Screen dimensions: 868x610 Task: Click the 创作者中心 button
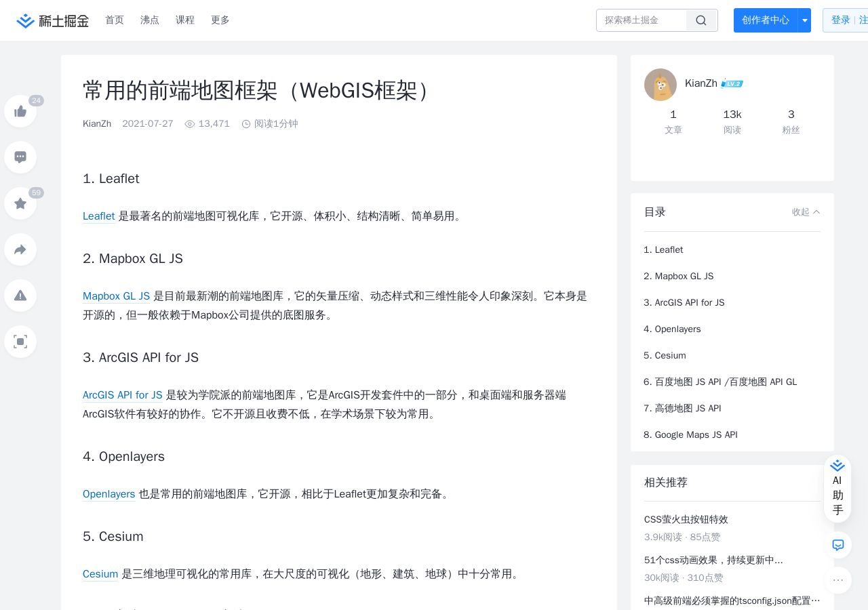766,20
